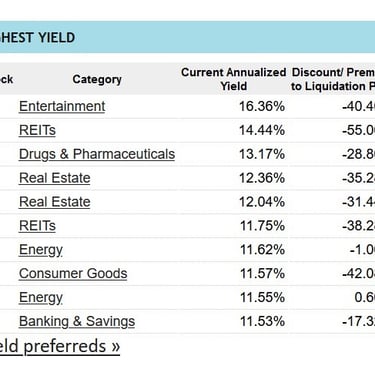
Task: Open Energy link with 11.55% yield
Action: click(x=41, y=298)
